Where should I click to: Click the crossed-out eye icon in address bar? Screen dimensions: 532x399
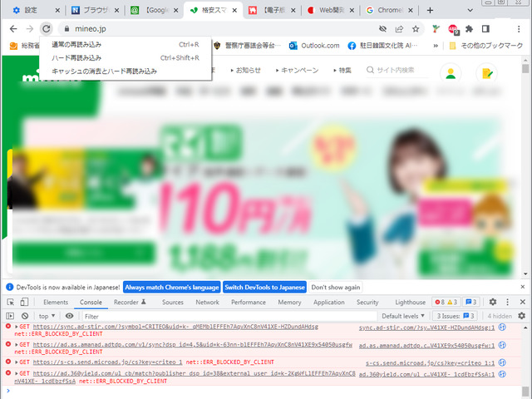coord(382,29)
